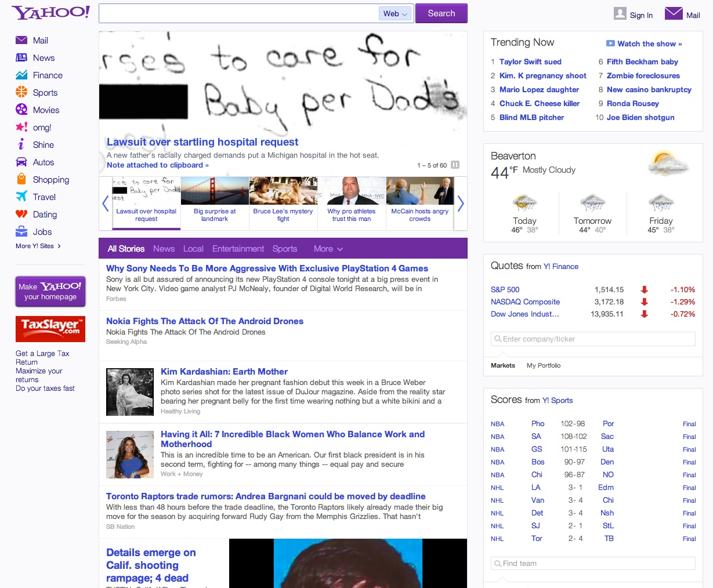Open the Web search type dropdown

tap(396, 14)
